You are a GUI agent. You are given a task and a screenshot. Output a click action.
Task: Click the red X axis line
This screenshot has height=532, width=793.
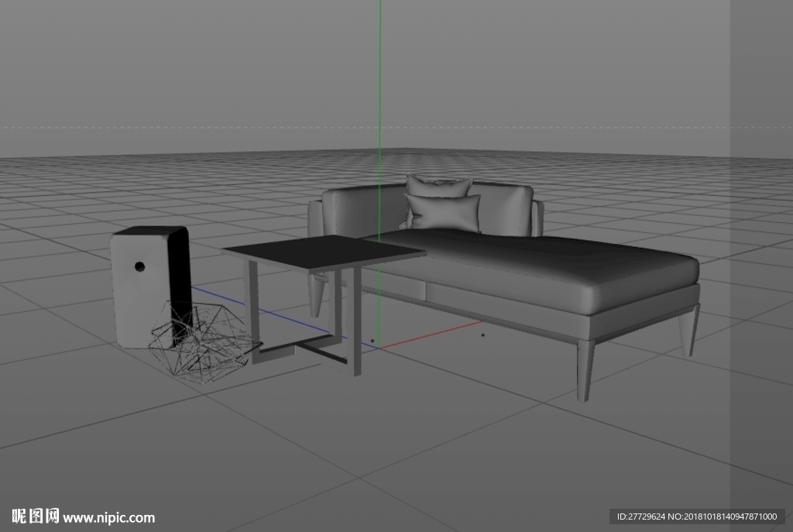click(430, 335)
